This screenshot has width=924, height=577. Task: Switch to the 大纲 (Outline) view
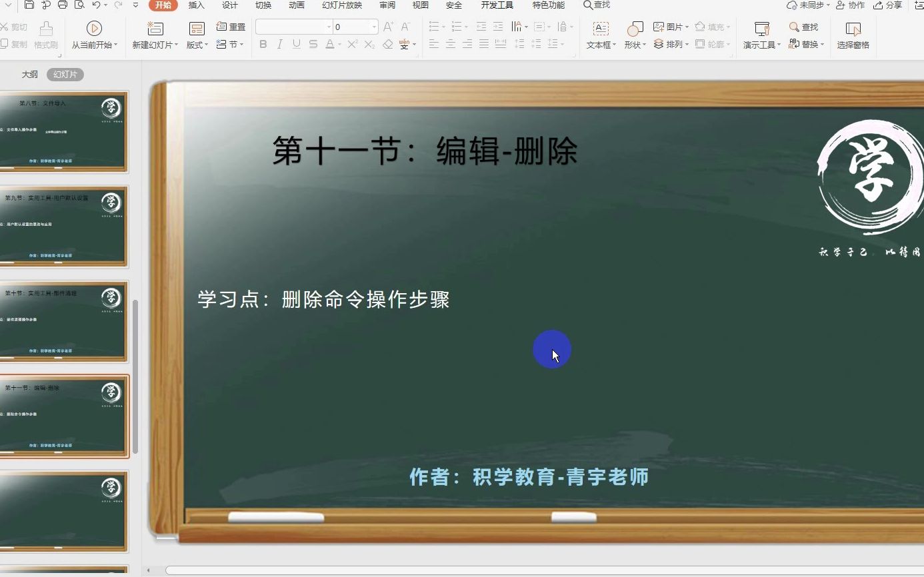click(29, 74)
